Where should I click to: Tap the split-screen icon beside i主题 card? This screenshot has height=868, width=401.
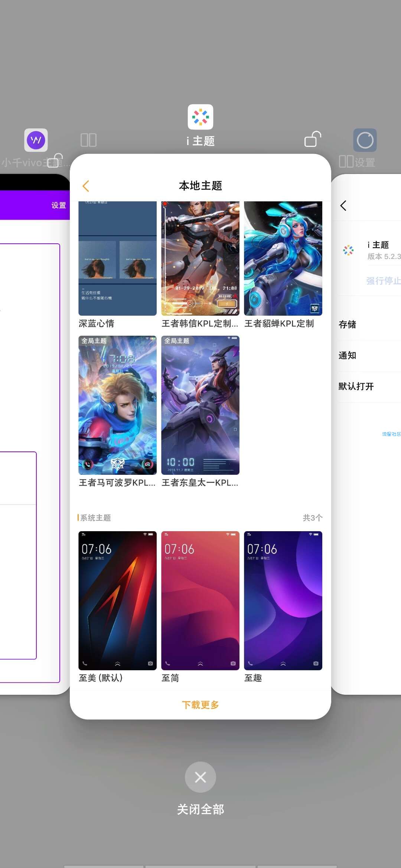click(x=88, y=140)
